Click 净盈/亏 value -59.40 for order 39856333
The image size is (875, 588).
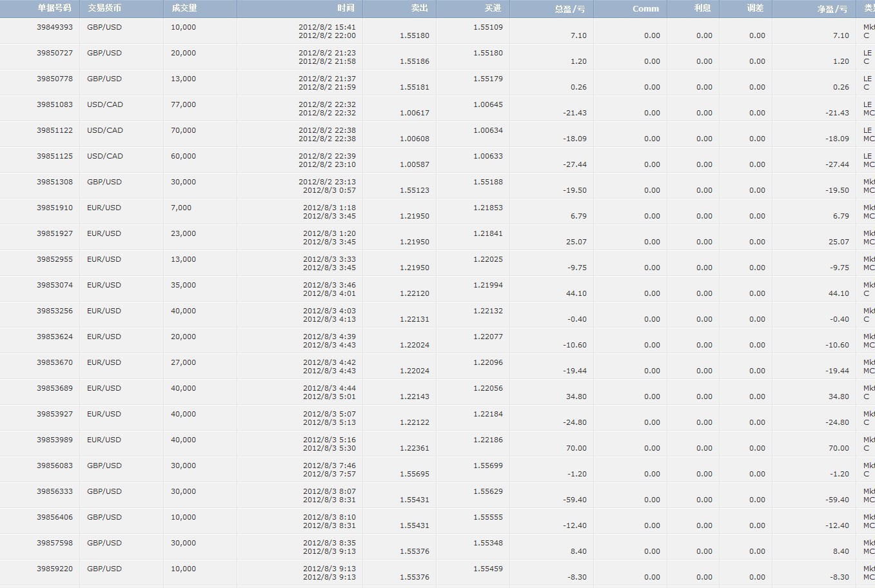(x=838, y=500)
